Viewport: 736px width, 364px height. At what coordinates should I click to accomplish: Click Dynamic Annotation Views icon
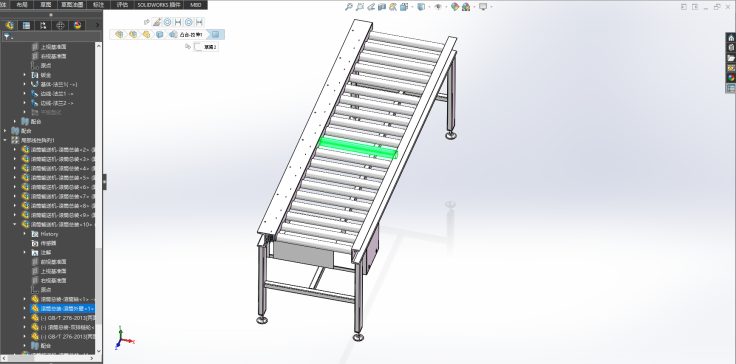coord(393,7)
